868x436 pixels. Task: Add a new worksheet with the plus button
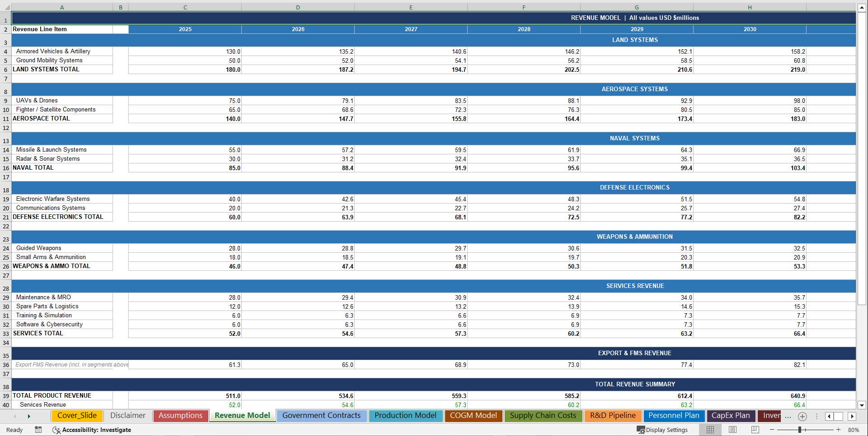click(x=802, y=417)
